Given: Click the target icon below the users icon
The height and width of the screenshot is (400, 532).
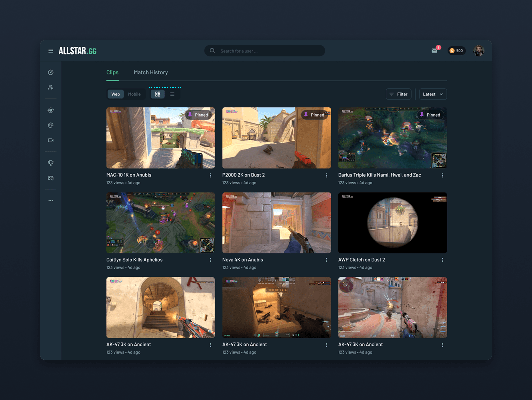Looking at the screenshot, I should tap(51, 110).
